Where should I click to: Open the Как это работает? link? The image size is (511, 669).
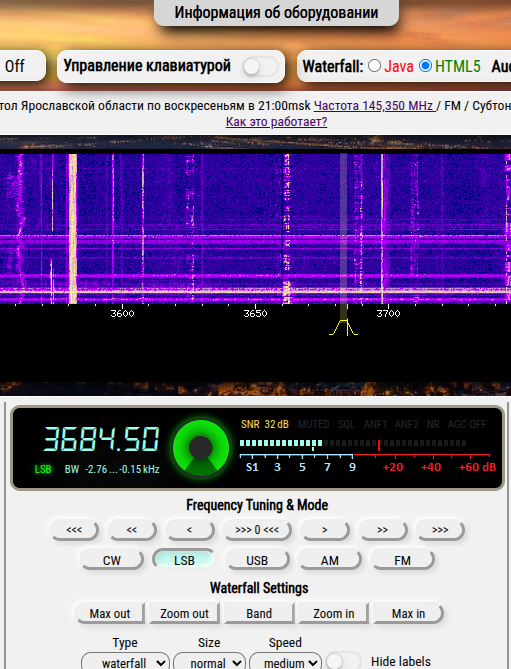276,122
